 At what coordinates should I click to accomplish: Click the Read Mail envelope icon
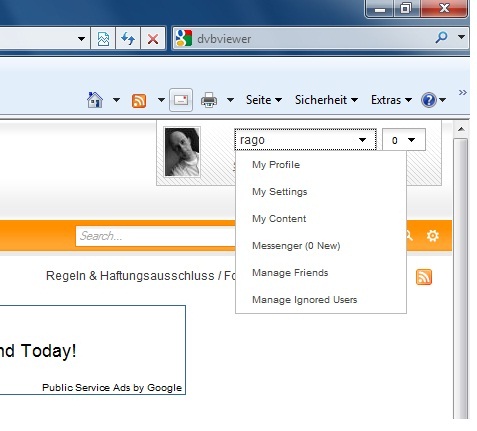click(x=181, y=100)
